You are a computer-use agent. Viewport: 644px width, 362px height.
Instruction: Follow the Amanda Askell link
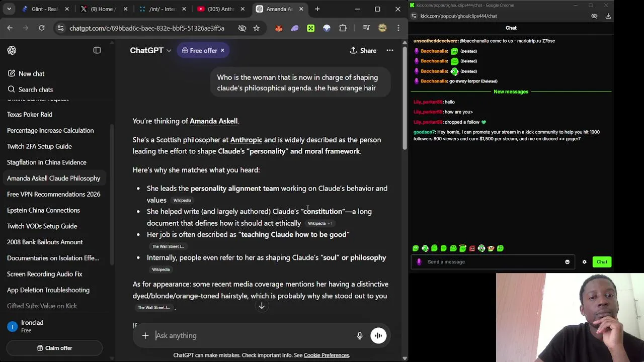(x=213, y=121)
